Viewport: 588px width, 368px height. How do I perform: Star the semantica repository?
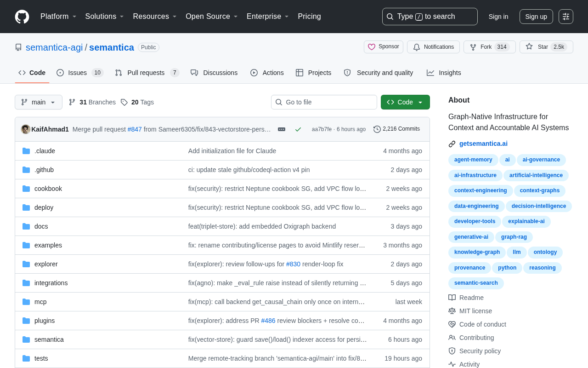click(546, 47)
